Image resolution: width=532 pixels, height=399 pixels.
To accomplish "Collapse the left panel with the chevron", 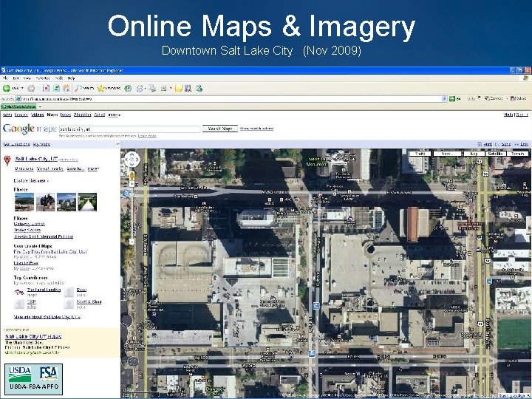I will click(x=117, y=144).
